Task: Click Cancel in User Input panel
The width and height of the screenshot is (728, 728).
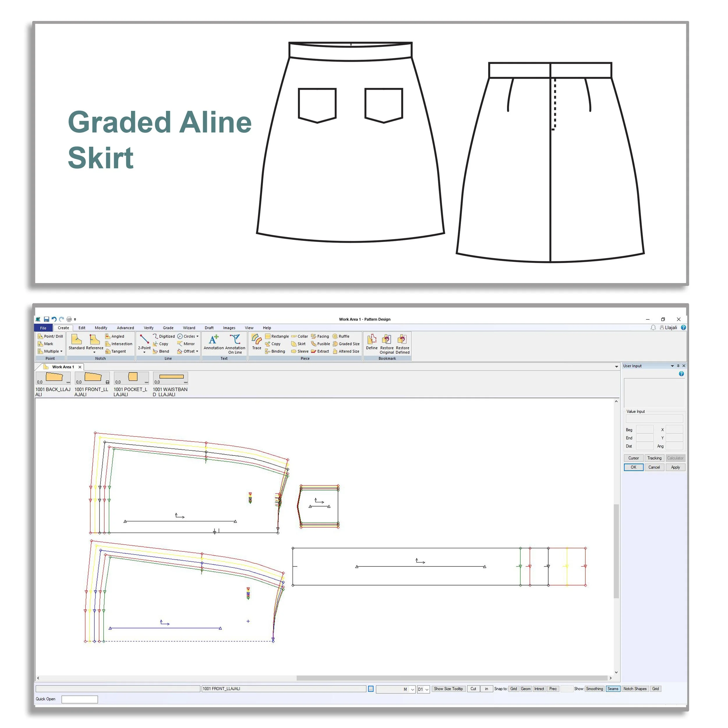Action: [654, 467]
